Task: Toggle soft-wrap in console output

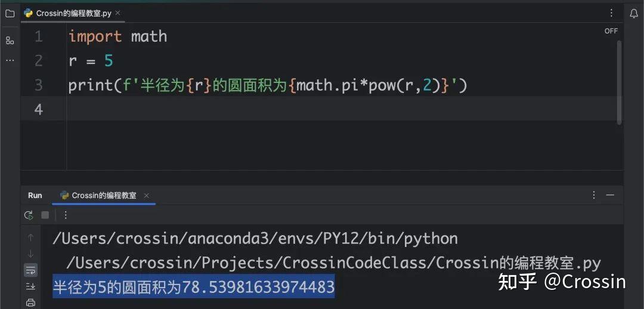Action: [x=31, y=270]
